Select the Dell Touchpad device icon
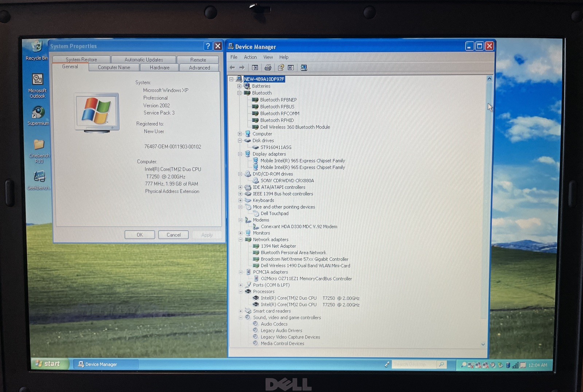Image resolution: width=583 pixels, height=392 pixels. click(256, 213)
